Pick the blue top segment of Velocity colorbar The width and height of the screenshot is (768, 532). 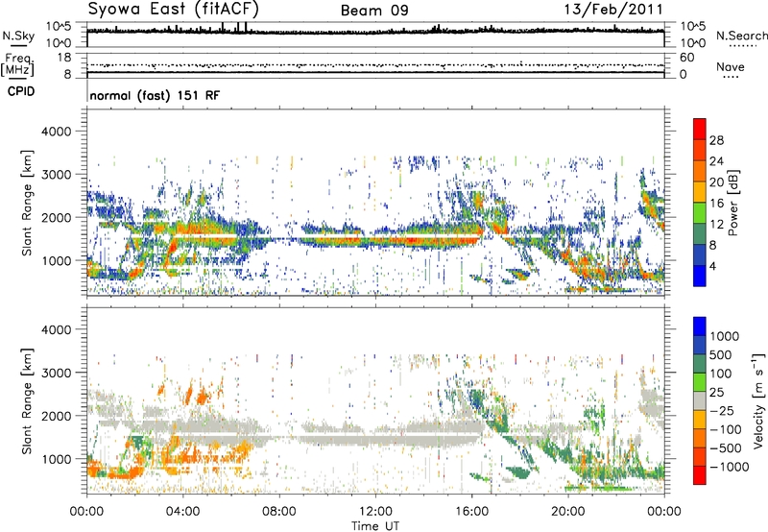[700, 326]
